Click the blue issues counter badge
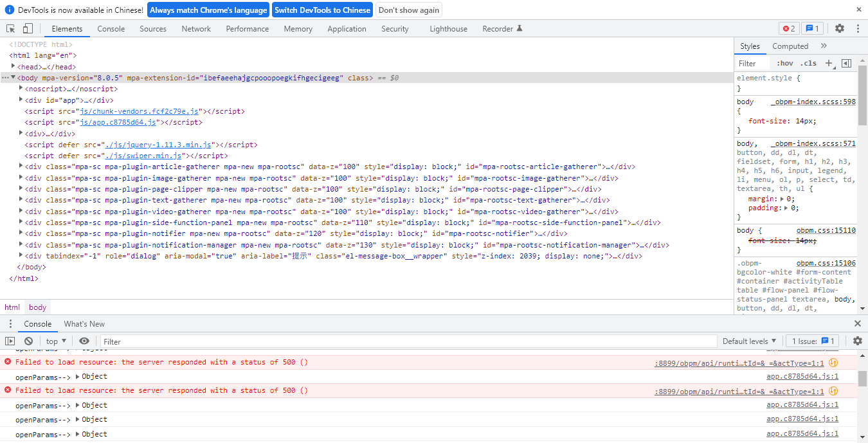Screen dimensions: 868x443 coord(812,28)
